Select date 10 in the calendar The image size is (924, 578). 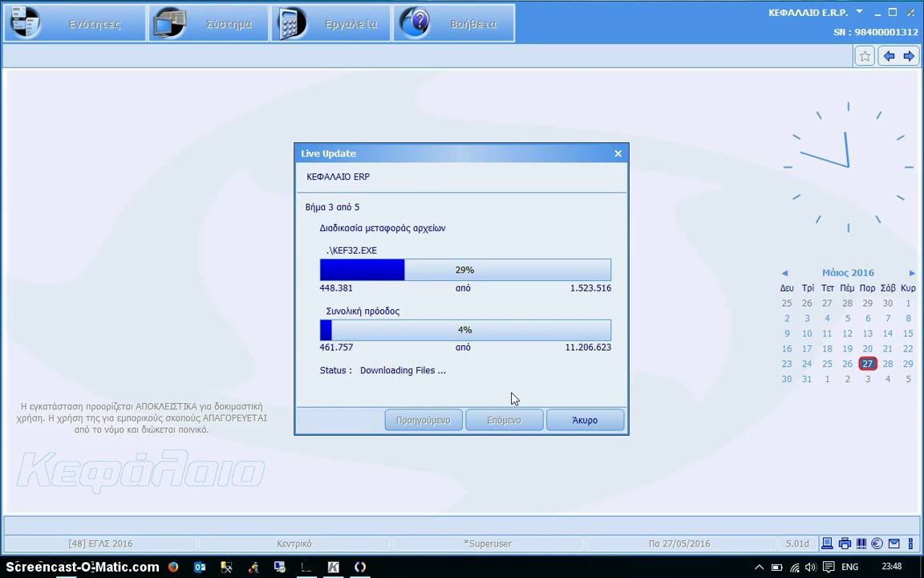pos(807,334)
